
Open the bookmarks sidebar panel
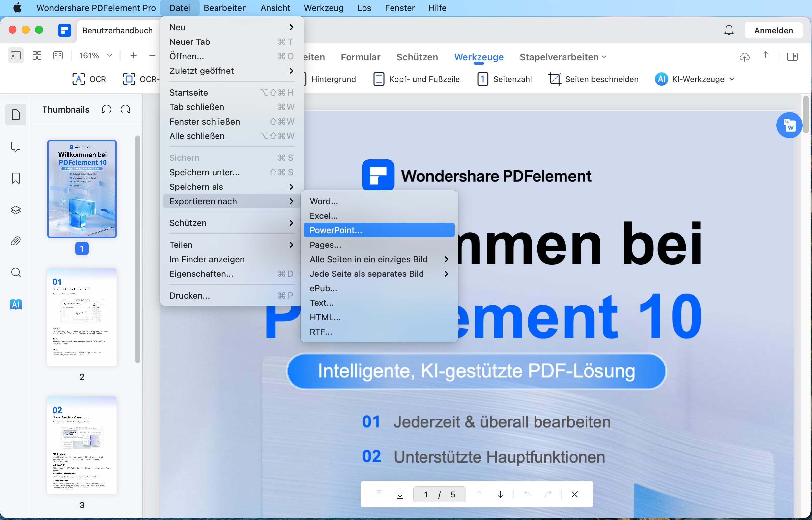(x=16, y=178)
